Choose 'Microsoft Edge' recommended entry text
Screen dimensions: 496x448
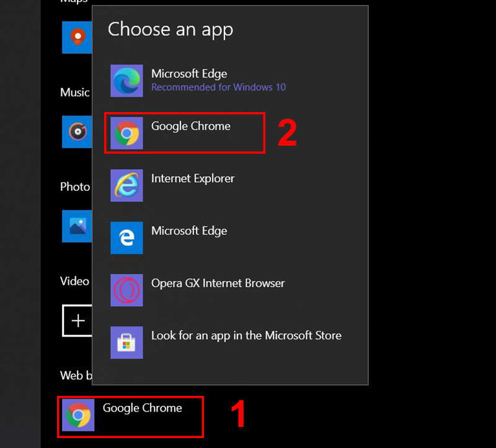[x=189, y=74]
